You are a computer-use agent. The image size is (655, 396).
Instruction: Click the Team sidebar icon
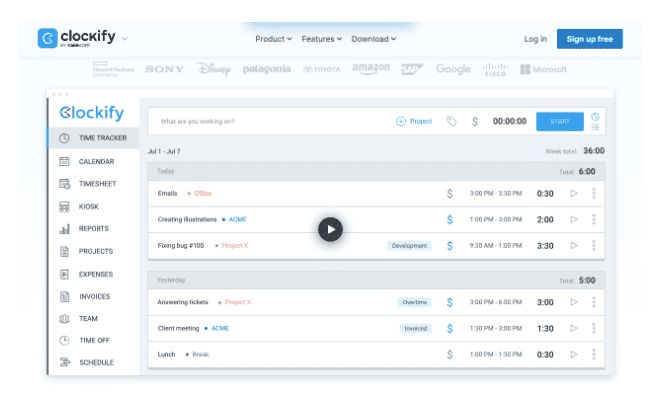coord(64,319)
